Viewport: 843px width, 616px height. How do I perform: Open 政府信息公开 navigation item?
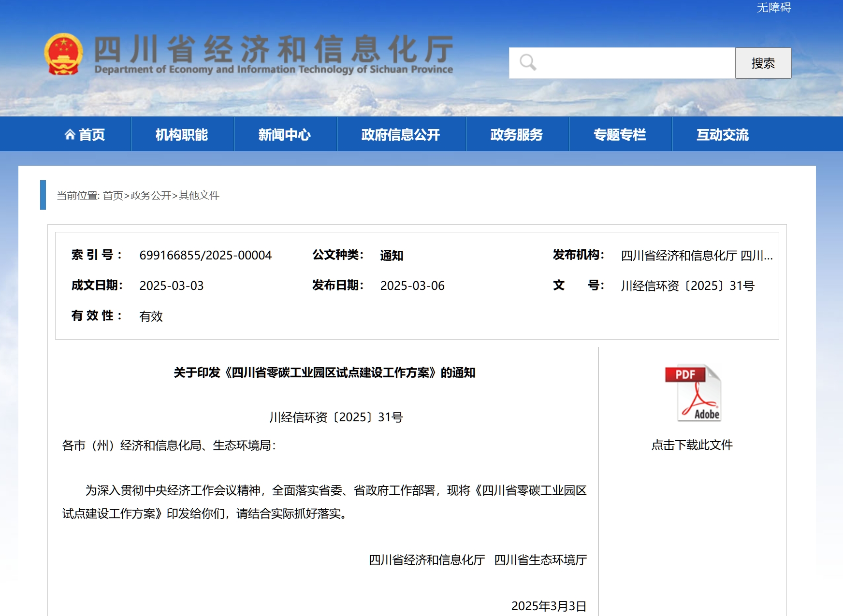point(401,134)
